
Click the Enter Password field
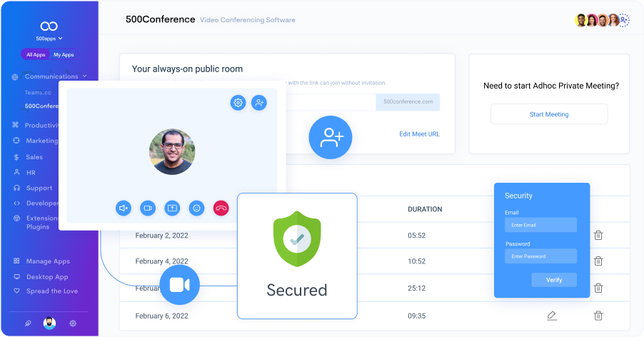(540, 256)
